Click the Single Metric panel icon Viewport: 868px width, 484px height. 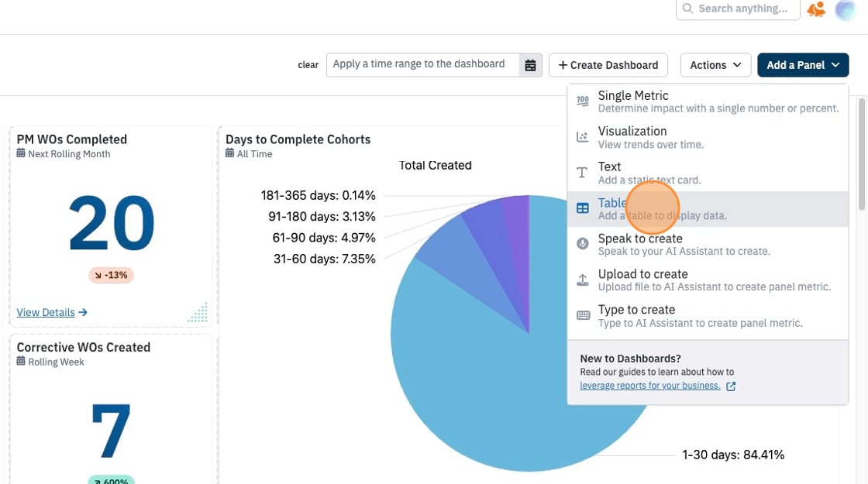click(582, 101)
